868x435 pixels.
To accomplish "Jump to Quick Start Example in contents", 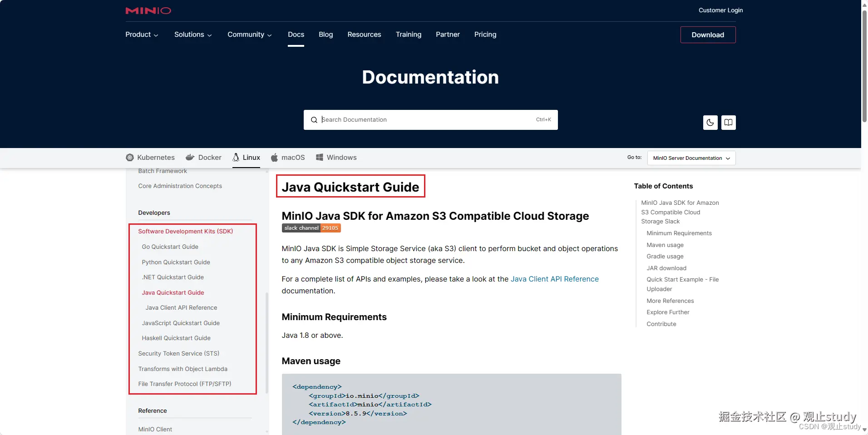I will [682, 284].
